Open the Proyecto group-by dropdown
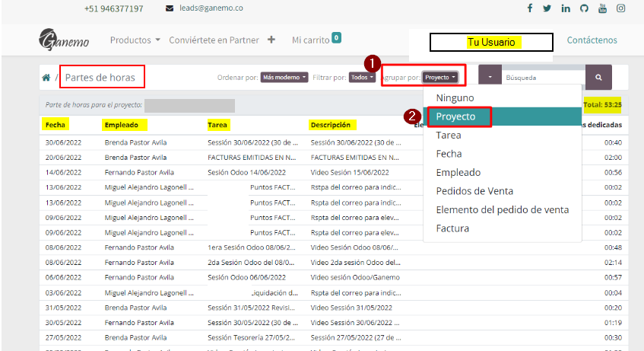Image resolution: width=644 pixels, height=351 pixels. coord(440,77)
